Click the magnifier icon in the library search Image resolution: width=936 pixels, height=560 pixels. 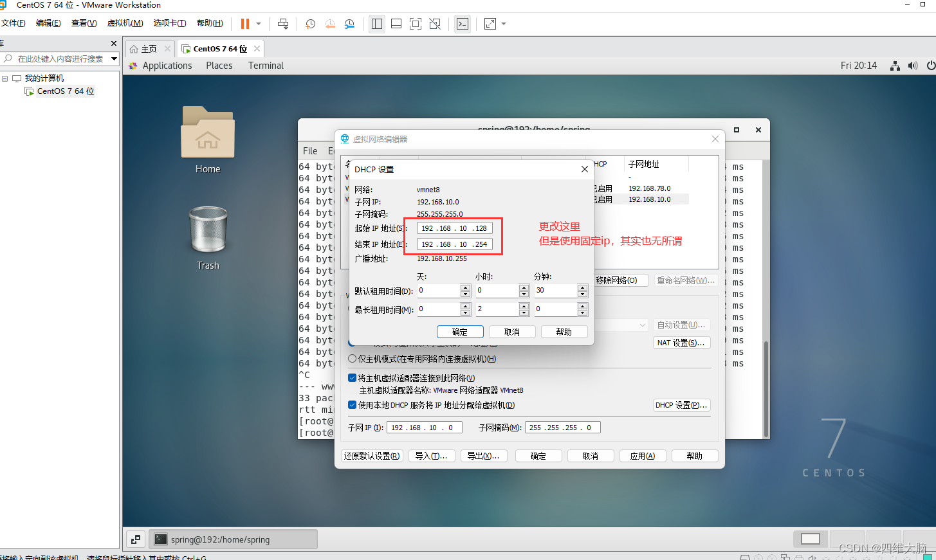point(8,59)
